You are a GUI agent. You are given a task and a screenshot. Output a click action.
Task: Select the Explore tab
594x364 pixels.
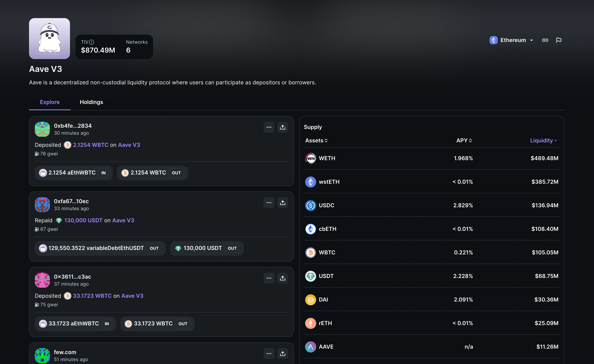click(x=50, y=102)
